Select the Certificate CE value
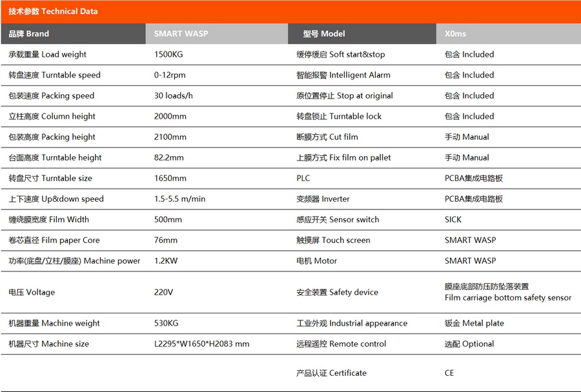 pos(449,373)
